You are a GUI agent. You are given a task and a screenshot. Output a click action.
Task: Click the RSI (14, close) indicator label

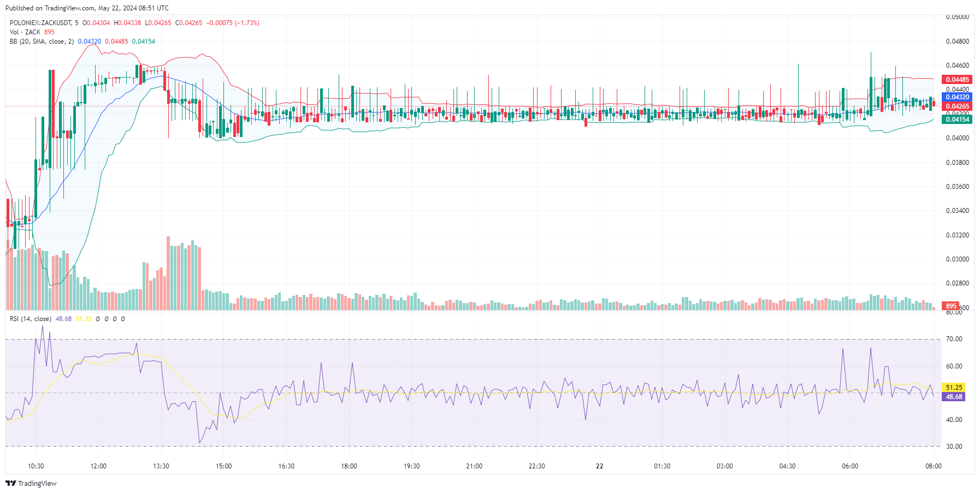[x=31, y=319]
